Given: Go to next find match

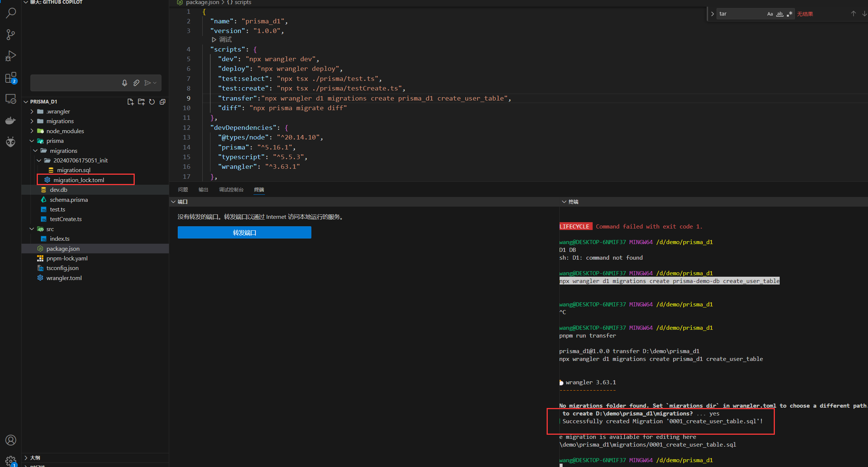Looking at the screenshot, I should point(864,14).
